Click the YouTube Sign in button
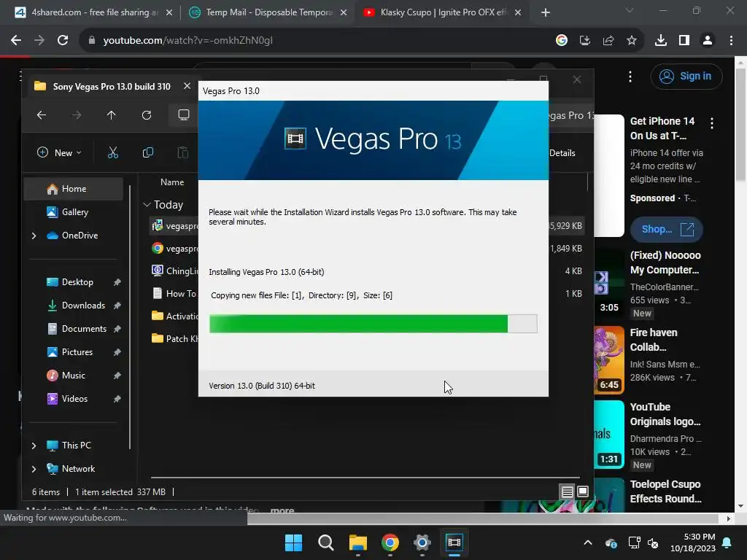Viewport: 747px width, 560px height. point(686,76)
